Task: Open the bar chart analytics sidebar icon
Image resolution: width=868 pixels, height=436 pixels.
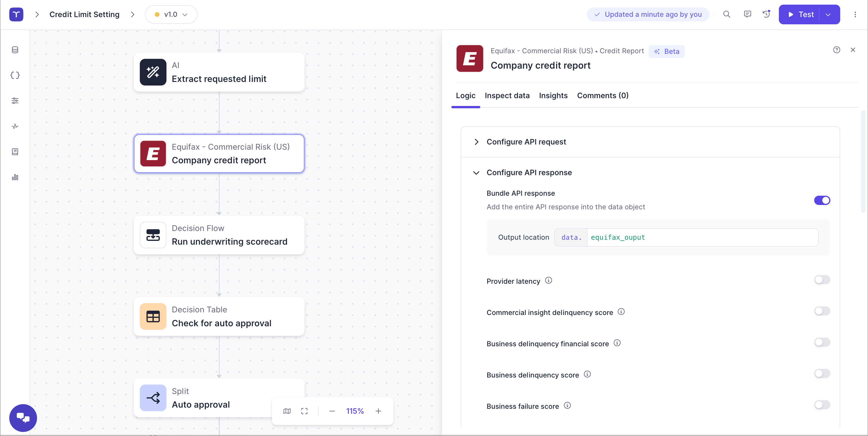Action: coord(15,177)
